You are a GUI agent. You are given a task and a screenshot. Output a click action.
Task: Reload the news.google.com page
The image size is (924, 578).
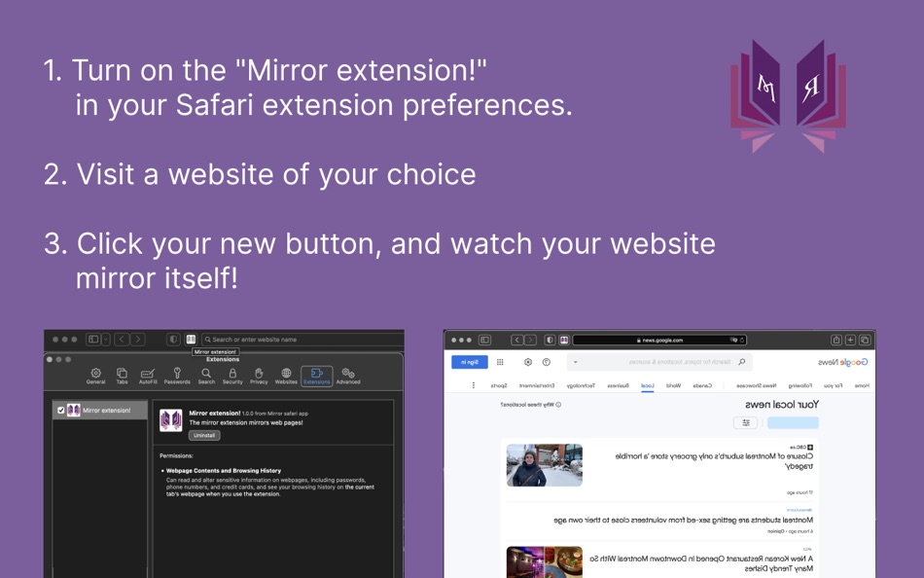742,340
